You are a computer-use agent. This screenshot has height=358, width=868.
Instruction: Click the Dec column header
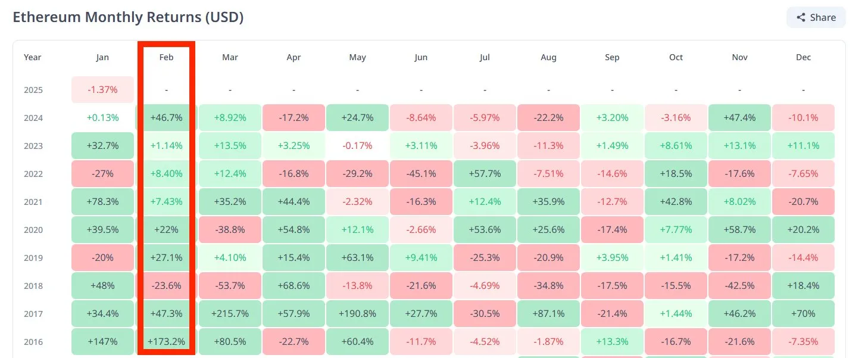coord(803,57)
